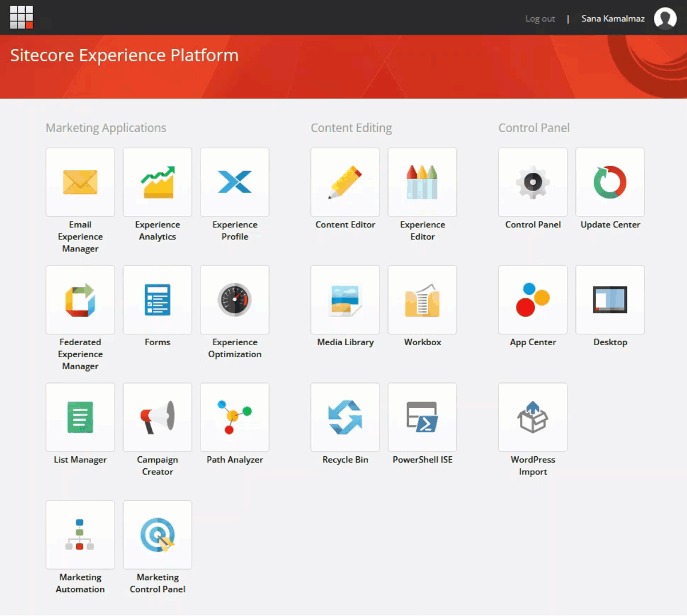Screen dimensions: 687x616
Task: Click the 'Control Panel' tile label
Action: click(533, 224)
